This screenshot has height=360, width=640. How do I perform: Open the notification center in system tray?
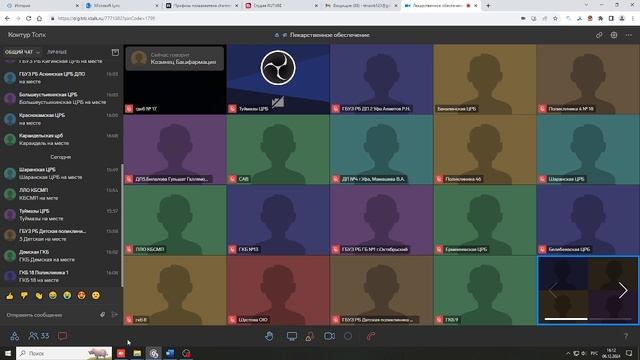coord(629,353)
